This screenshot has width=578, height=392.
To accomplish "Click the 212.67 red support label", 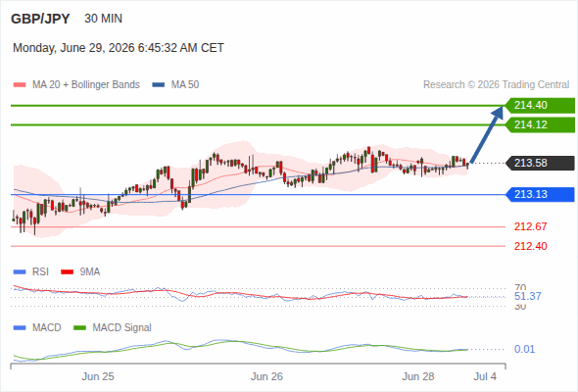I will click(530, 226).
